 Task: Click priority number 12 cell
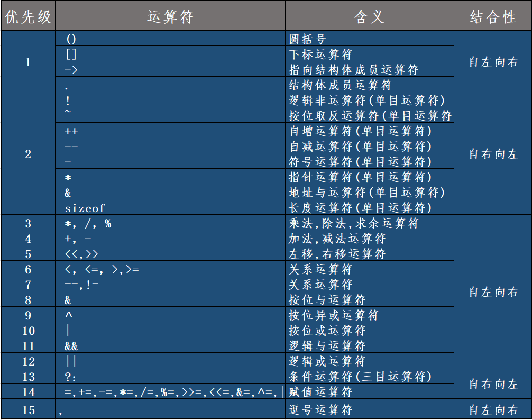(x=28, y=360)
